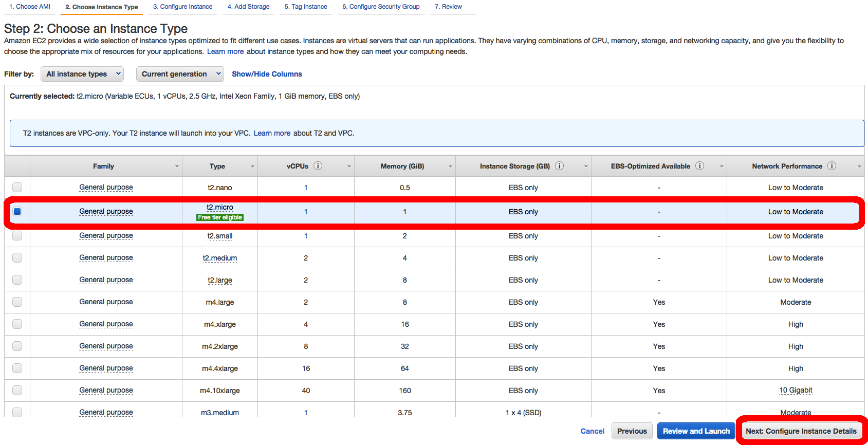Expand the Current generation dropdown
The image size is (868, 445).
click(x=180, y=74)
